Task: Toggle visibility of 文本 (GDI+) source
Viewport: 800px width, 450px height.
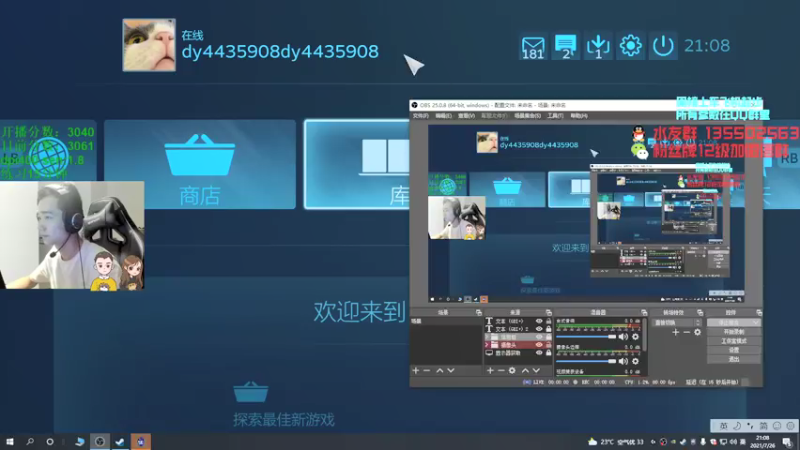Action: (x=539, y=321)
